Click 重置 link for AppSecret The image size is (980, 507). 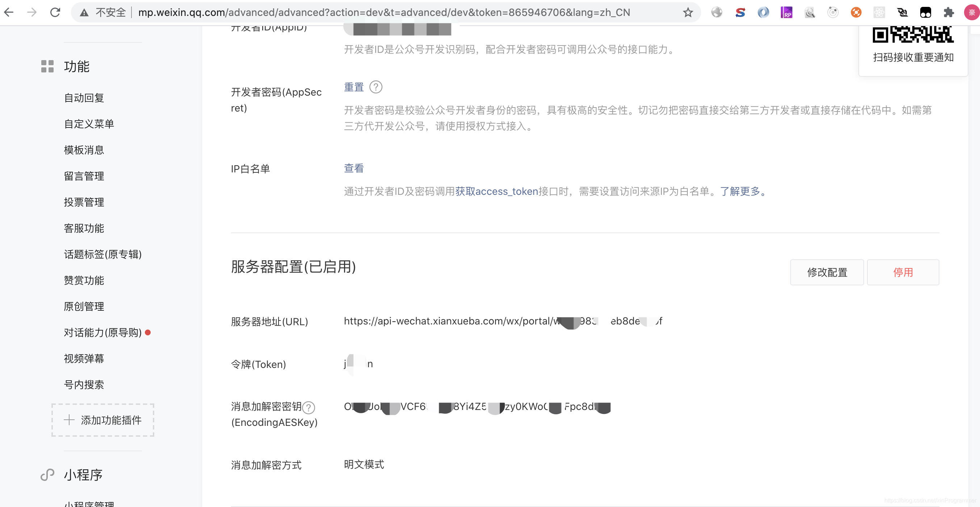[354, 87]
